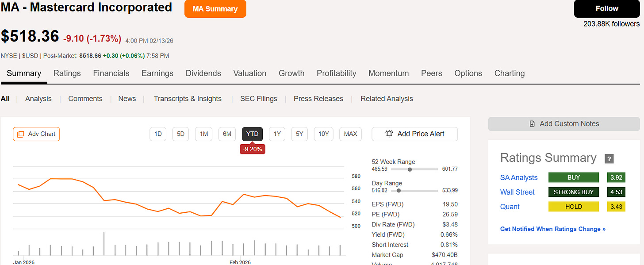Viewport: 644px width, 265px height.
Task: Click the -9.20% YTD change label
Action: point(253,149)
